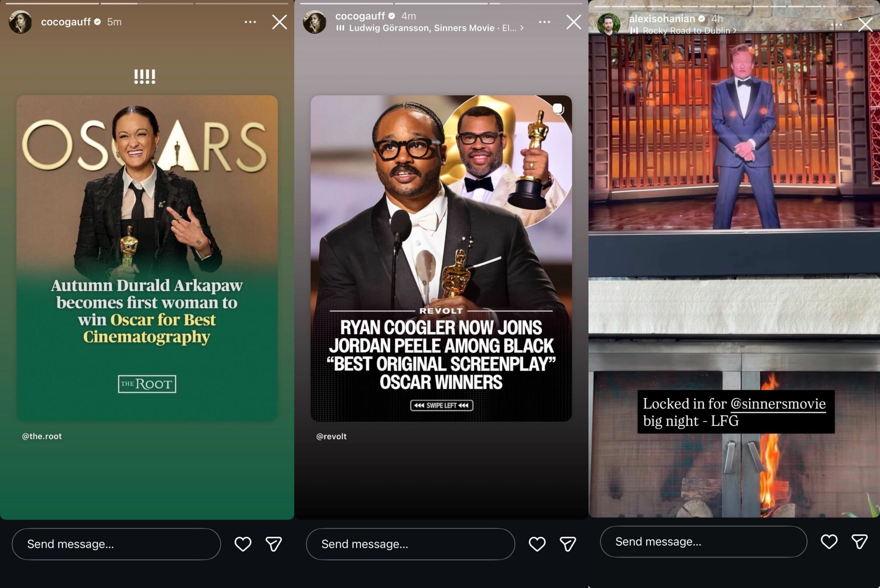880x588 pixels.
Task: Click the audio bars icon beside Rocky Road to Dublin
Action: [x=634, y=30]
